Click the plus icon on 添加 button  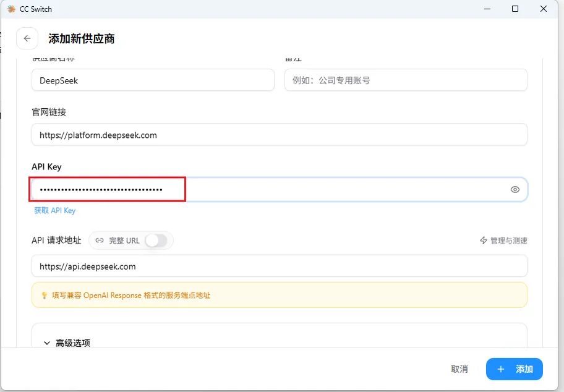click(501, 369)
